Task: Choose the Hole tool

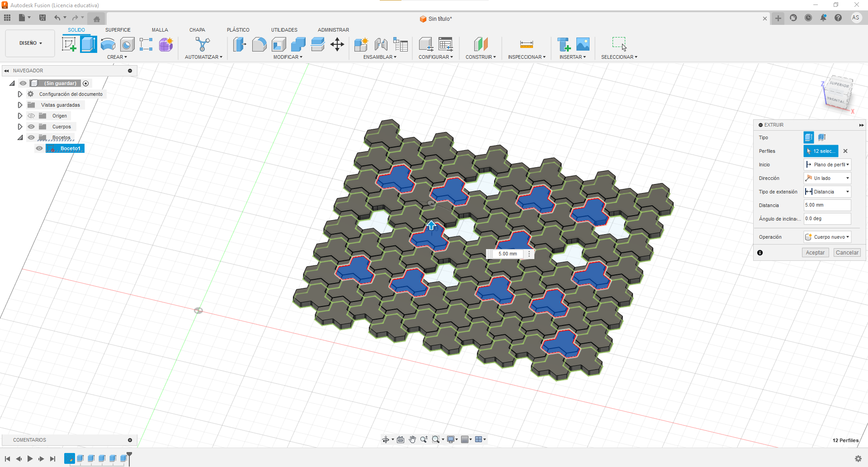Action: tap(127, 44)
